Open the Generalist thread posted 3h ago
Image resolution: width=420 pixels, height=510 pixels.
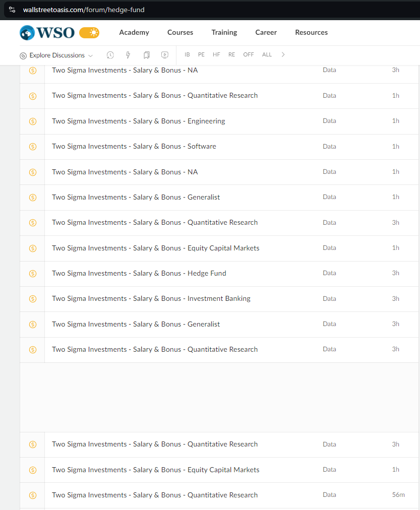coord(136,324)
